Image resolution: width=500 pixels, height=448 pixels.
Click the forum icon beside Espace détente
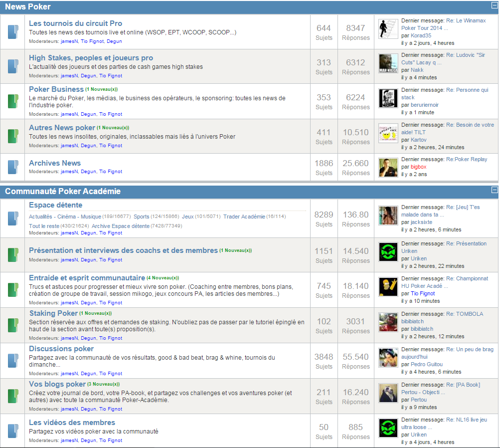13,219
